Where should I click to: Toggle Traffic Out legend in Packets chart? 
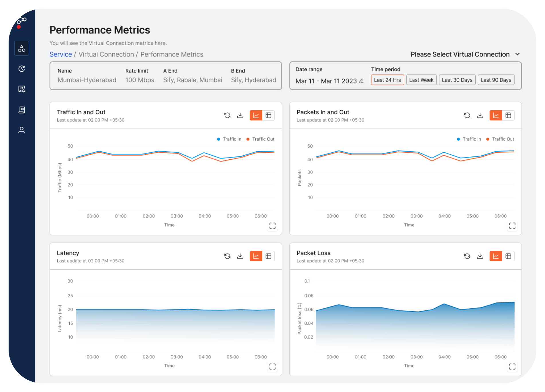tap(500, 139)
